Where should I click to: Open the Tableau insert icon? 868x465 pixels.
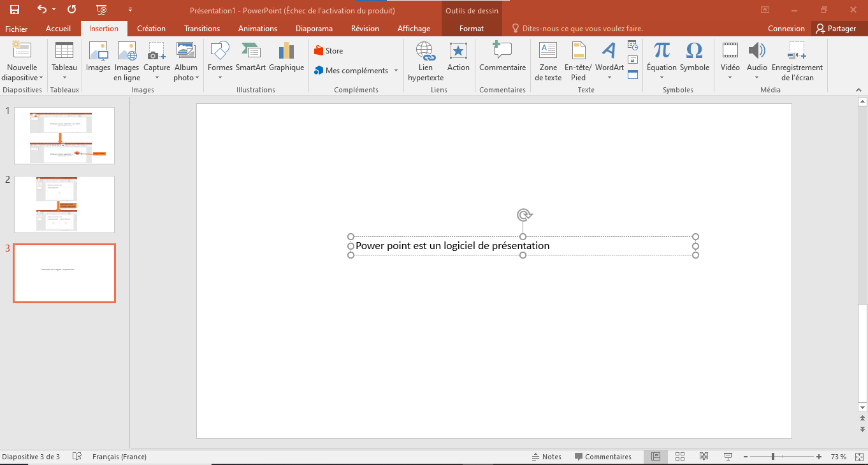tap(64, 51)
